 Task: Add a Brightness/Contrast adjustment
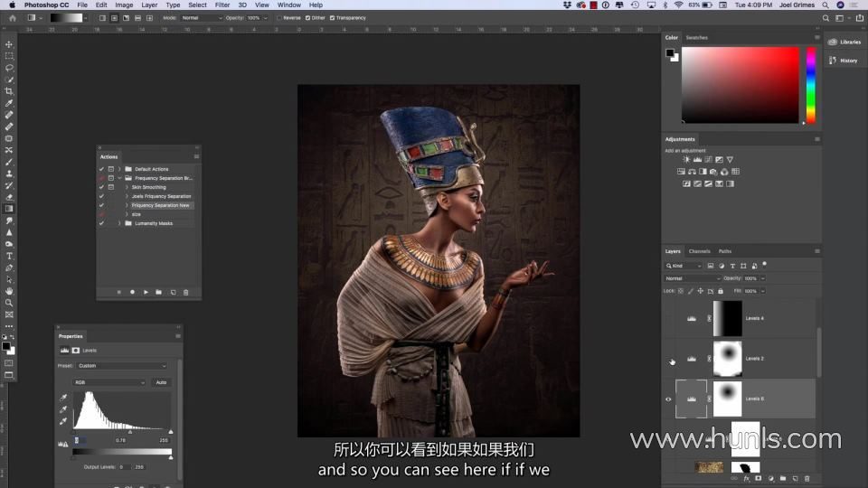pos(686,159)
